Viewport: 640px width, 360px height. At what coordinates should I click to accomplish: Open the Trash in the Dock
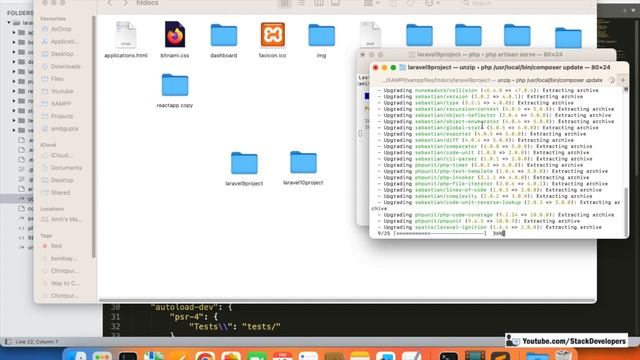coord(564,355)
